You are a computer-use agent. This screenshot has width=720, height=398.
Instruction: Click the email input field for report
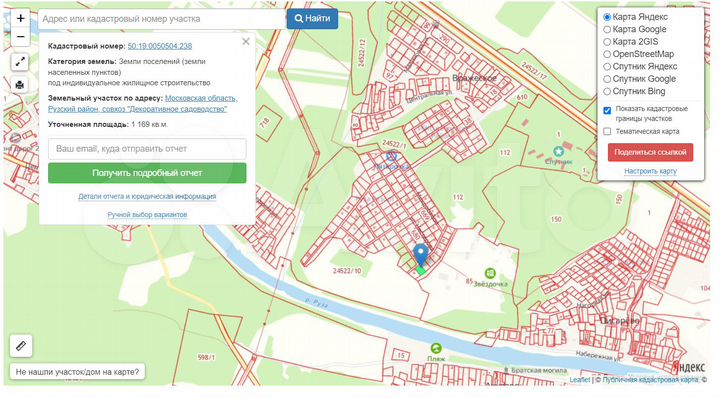coord(147,149)
